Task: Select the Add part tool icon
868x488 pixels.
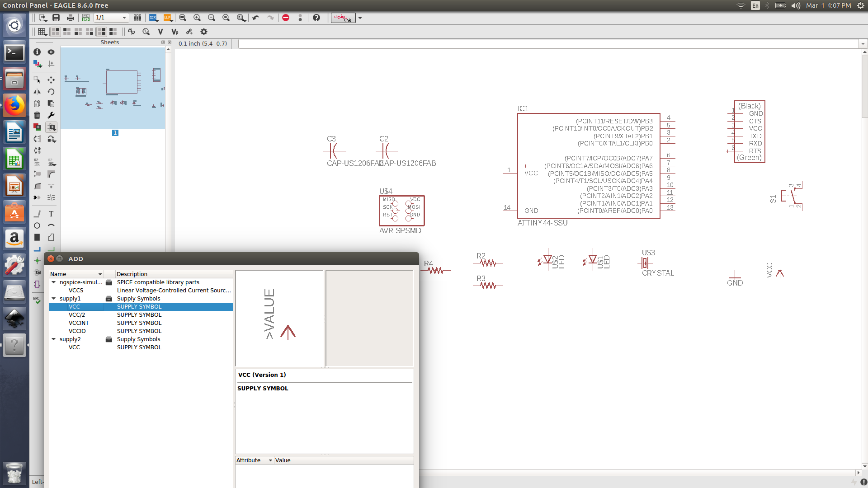Action: click(x=51, y=127)
